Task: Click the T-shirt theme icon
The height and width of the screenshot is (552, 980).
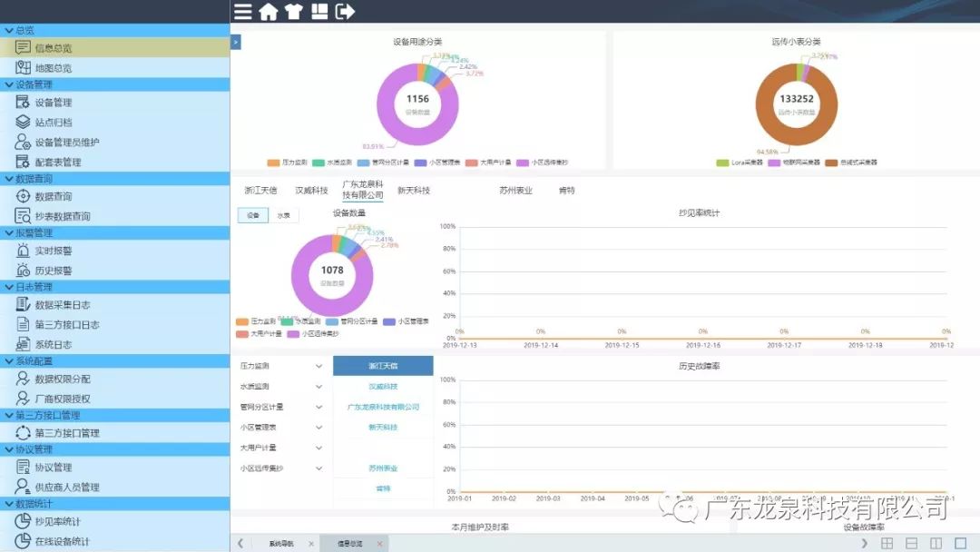Action: (293, 11)
